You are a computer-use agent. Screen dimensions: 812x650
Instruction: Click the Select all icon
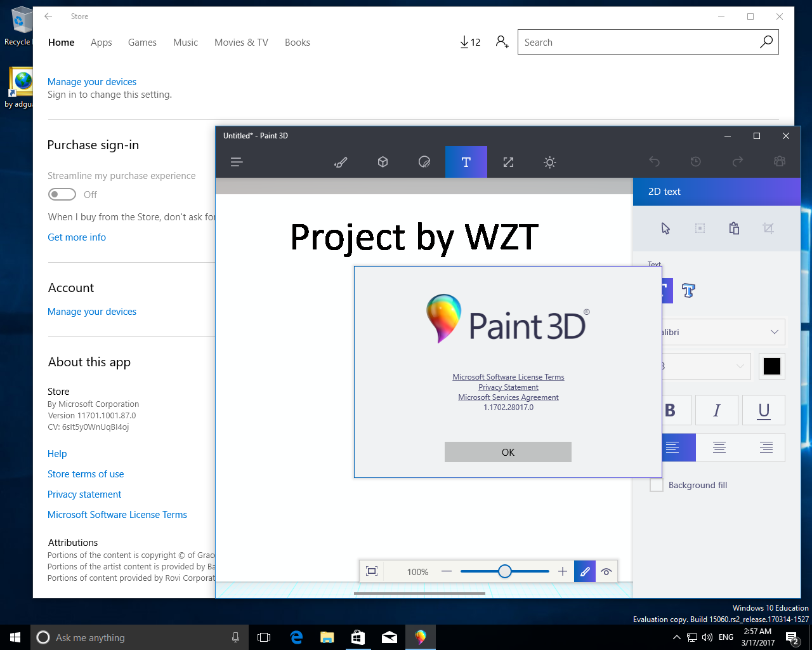click(x=700, y=229)
